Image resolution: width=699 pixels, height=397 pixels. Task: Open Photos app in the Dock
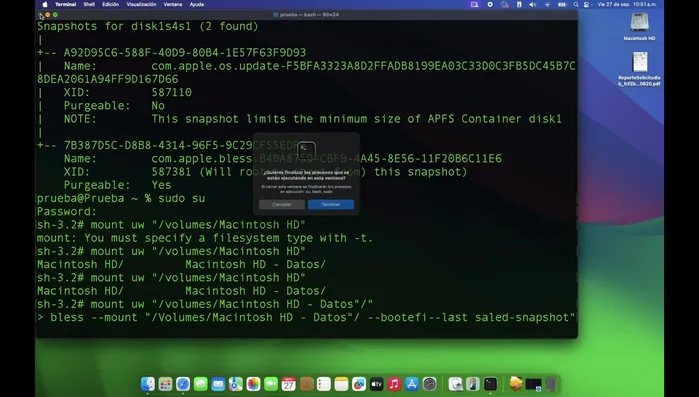(253, 384)
